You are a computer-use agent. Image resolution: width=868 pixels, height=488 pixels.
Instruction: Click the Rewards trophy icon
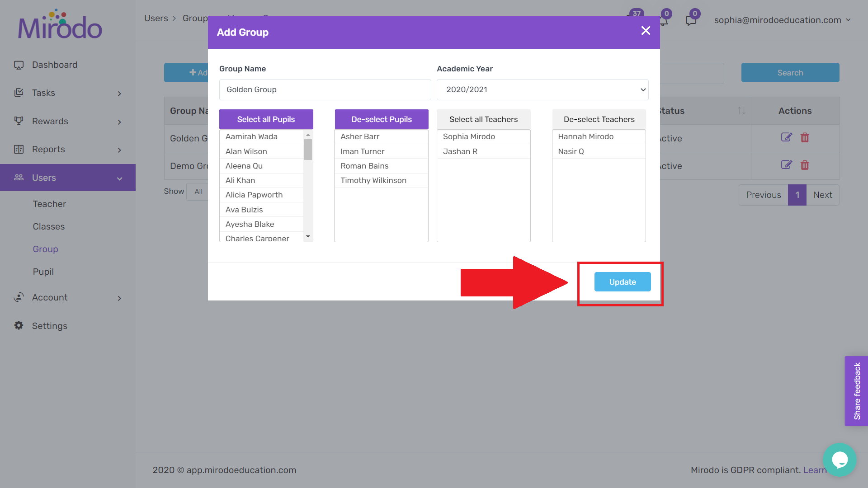click(19, 121)
